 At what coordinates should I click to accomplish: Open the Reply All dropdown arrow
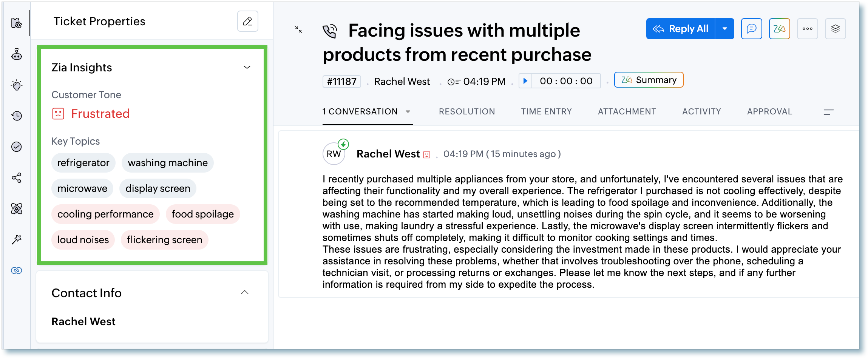(724, 29)
